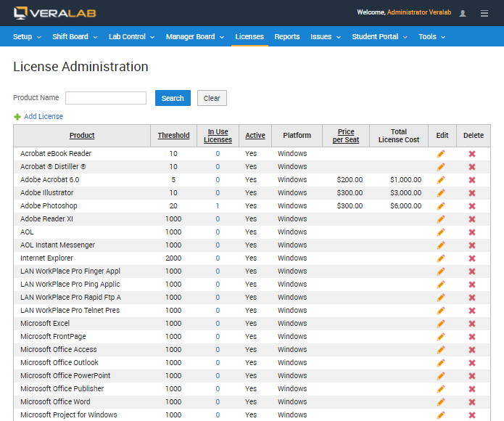
Task: Delete the Adobe Photoshop license
Action: tap(472, 206)
